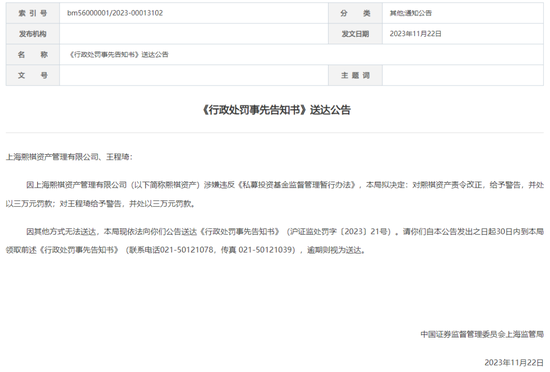Click the 名称 label cell

(33, 55)
